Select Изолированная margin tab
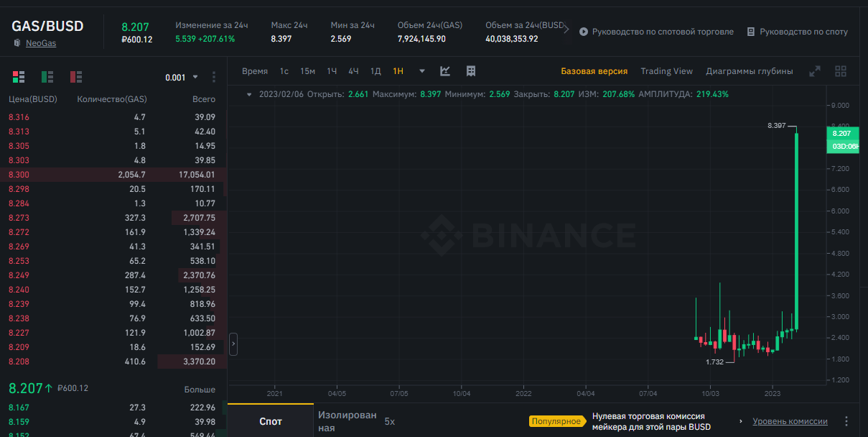The image size is (868, 437). [347, 421]
